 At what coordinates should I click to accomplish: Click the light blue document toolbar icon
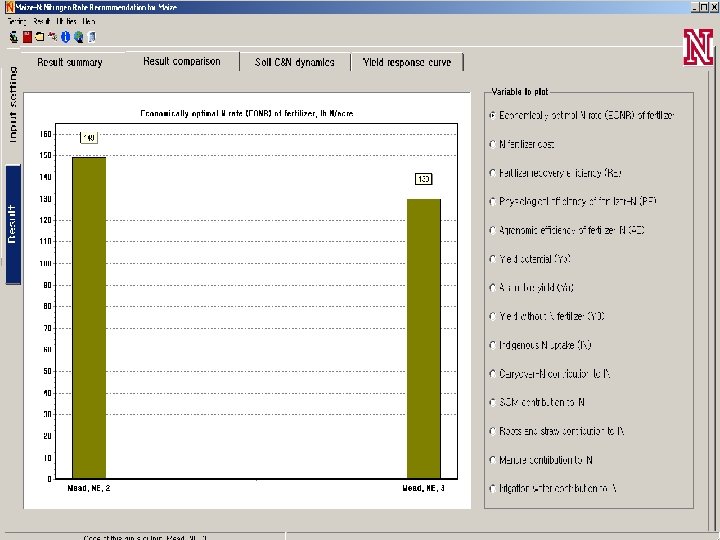pos(92,37)
